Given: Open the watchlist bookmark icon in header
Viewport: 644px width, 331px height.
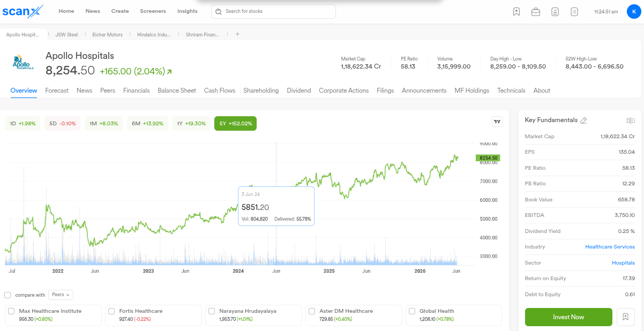Looking at the screenshot, I should pyautogui.click(x=516, y=11).
